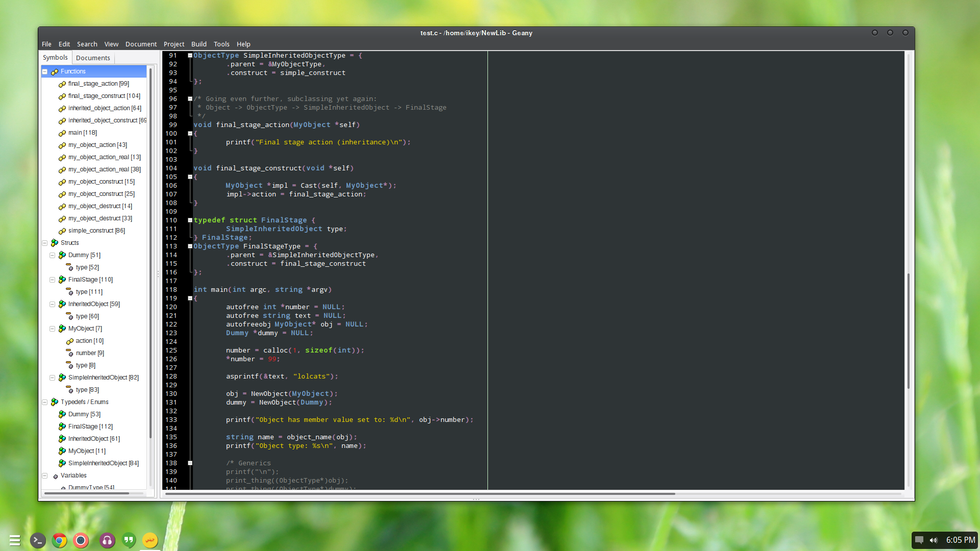The width and height of the screenshot is (980, 551).
Task: Open the Search menu
Action: [x=87, y=44]
